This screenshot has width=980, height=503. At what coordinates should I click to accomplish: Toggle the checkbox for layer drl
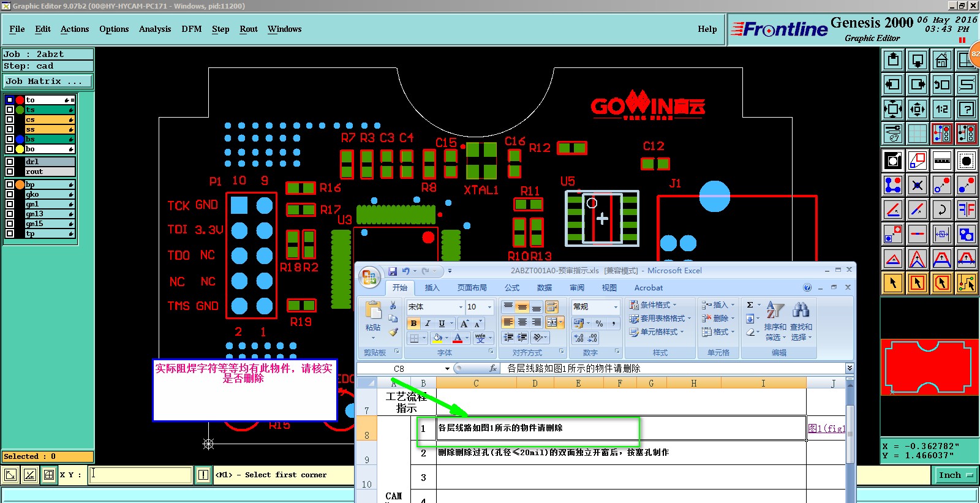(x=10, y=162)
